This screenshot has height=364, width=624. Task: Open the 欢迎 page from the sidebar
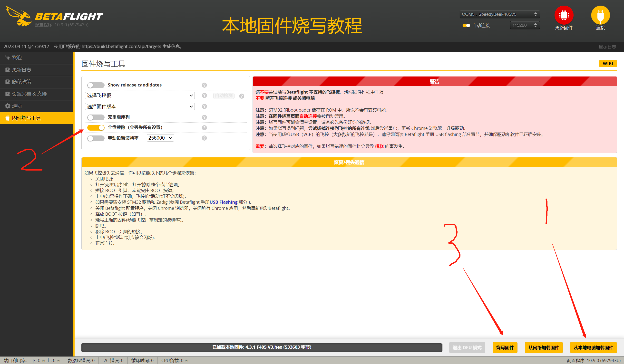click(x=17, y=57)
